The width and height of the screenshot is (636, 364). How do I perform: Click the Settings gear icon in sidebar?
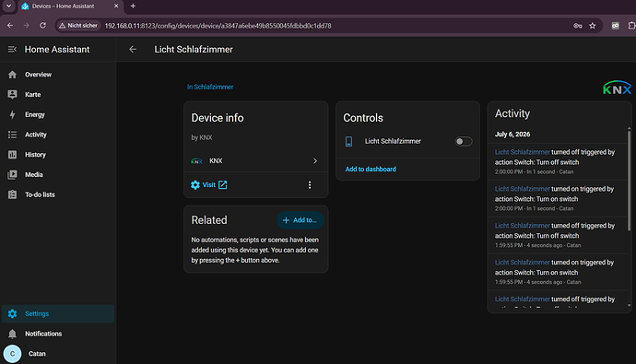(12, 313)
